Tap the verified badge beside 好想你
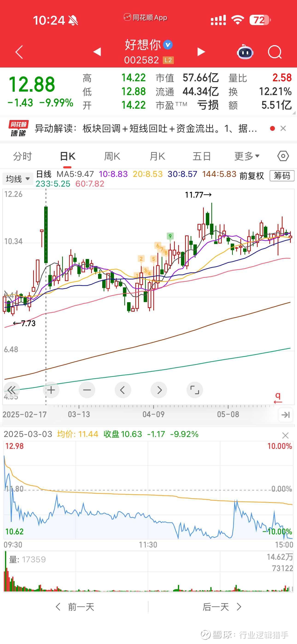 (x=168, y=45)
